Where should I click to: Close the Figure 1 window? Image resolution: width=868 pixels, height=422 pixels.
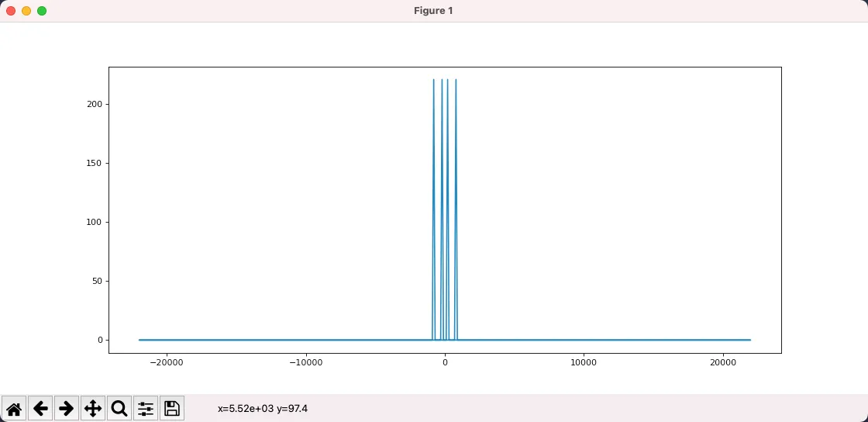click(x=11, y=11)
